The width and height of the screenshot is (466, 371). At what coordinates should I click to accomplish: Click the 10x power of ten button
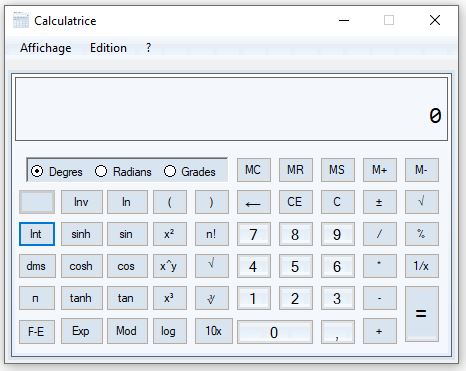(214, 331)
